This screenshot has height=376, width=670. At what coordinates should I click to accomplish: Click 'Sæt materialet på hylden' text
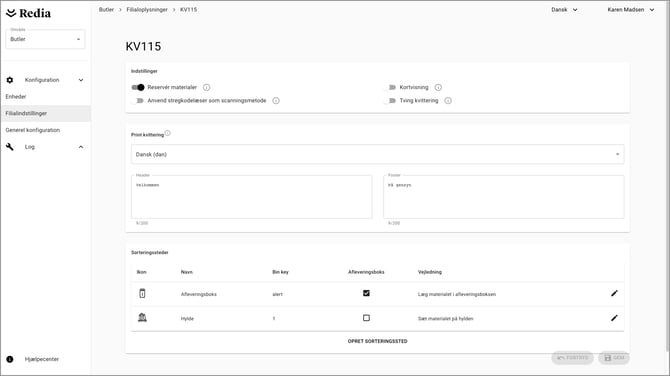(x=445, y=319)
